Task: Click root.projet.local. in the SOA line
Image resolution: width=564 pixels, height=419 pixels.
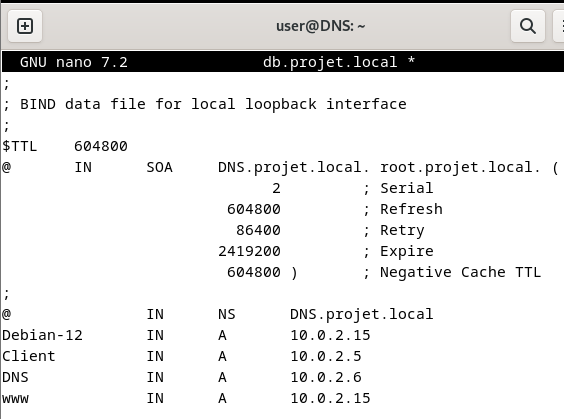Action: click(x=460, y=167)
